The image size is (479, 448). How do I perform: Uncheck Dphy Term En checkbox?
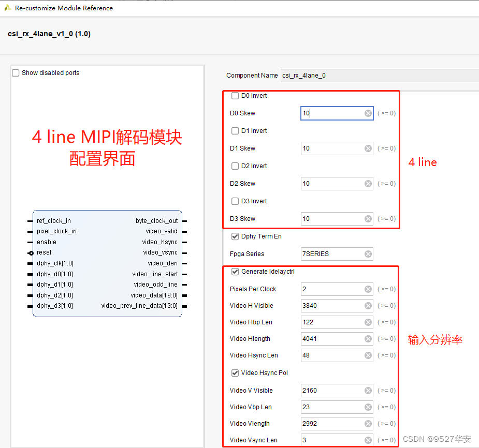pyautogui.click(x=235, y=236)
